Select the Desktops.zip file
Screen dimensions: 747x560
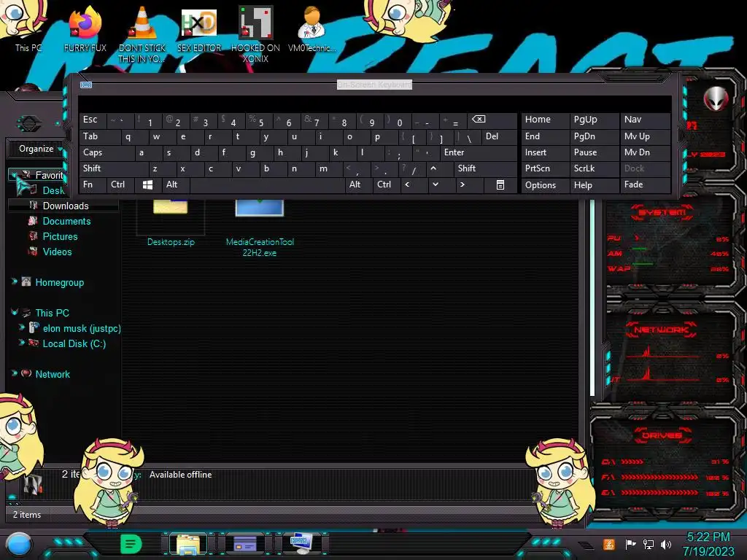171,224
